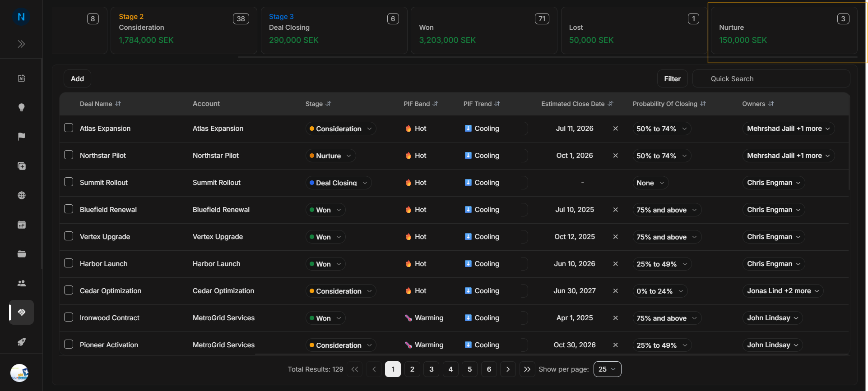Open Summit Rollout's probability dropdown
Image resolution: width=868 pixels, height=391 pixels.
pyautogui.click(x=650, y=183)
